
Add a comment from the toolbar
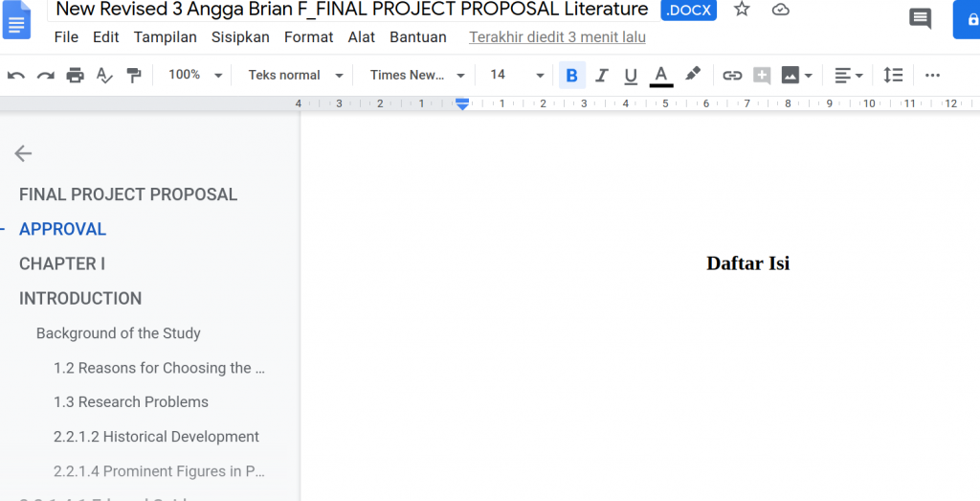coord(762,75)
